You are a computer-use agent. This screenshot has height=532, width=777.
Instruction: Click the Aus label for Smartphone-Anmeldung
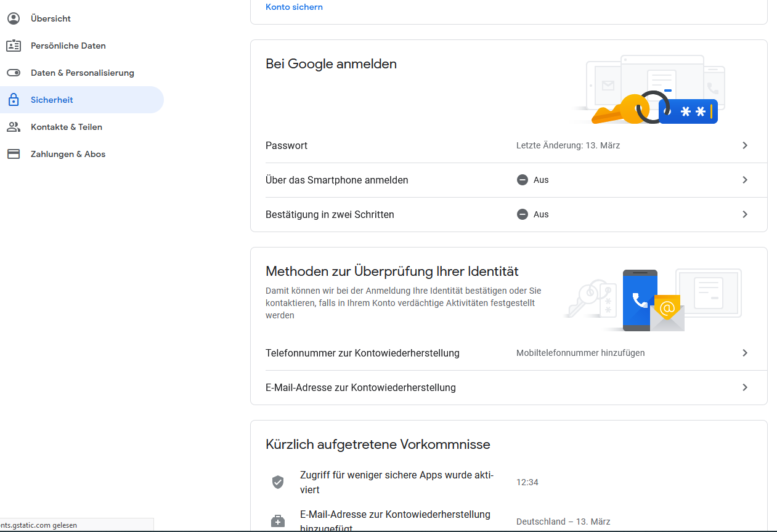[x=541, y=180]
